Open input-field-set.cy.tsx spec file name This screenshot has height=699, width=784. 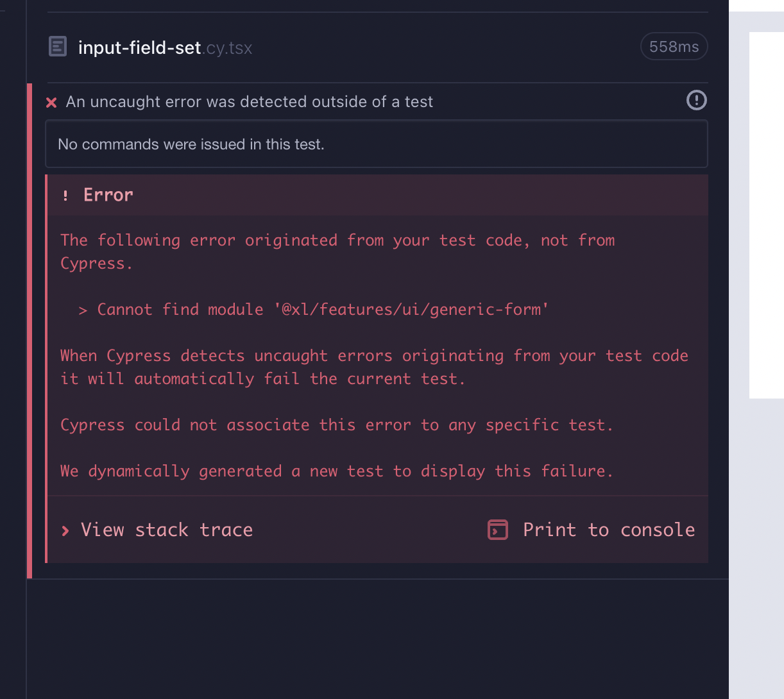click(x=165, y=48)
